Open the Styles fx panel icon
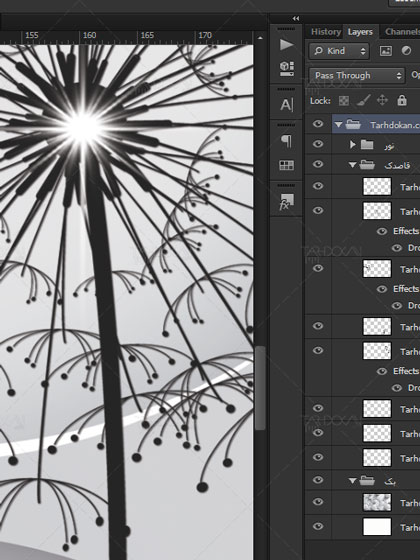Image resolution: width=420 pixels, height=560 pixels. [x=286, y=202]
